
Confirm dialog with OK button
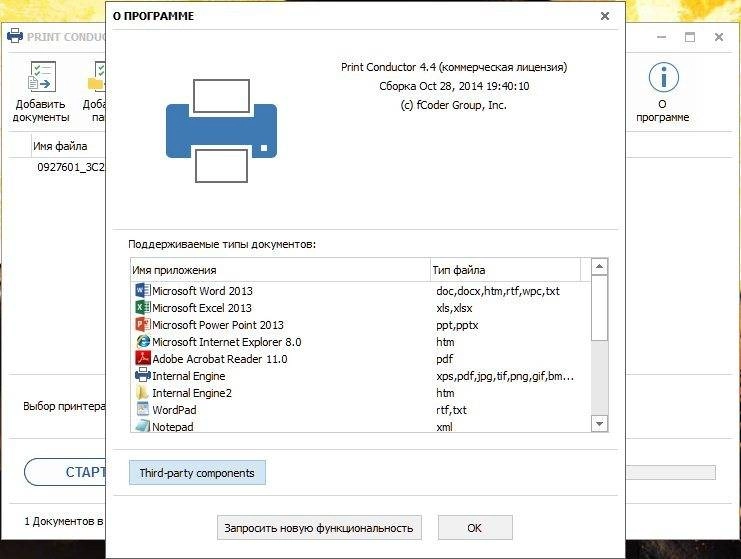click(474, 528)
